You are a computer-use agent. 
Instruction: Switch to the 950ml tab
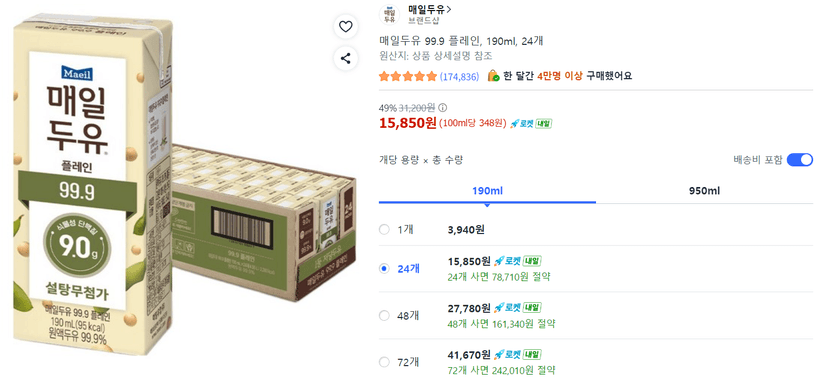[704, 191]
